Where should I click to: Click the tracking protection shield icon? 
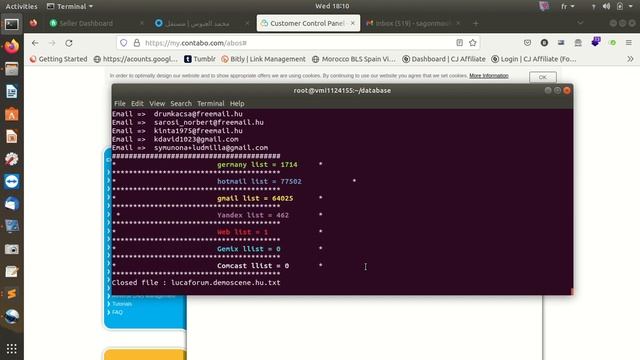[124, 43]
